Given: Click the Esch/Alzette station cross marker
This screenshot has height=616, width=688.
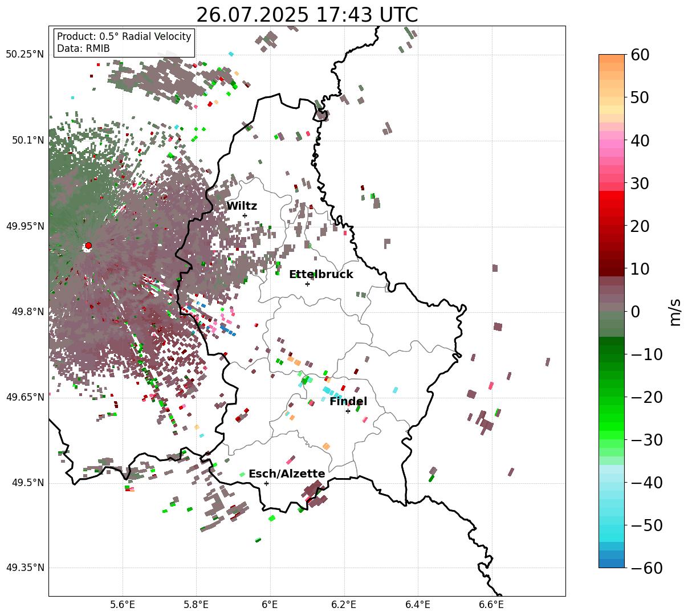Looking at the screenshot, I should [x=266, y=483].
